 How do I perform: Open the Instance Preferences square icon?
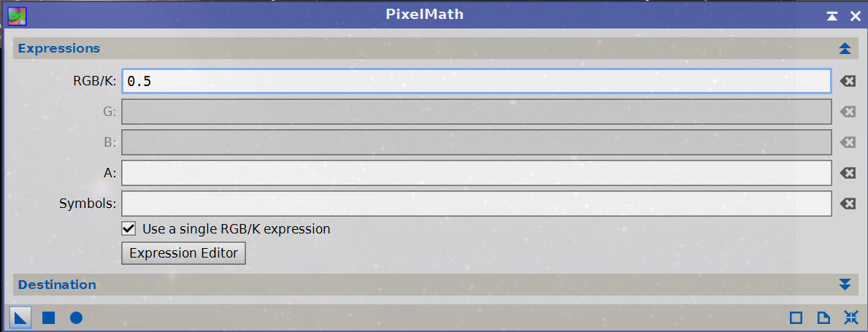[796, 317]
